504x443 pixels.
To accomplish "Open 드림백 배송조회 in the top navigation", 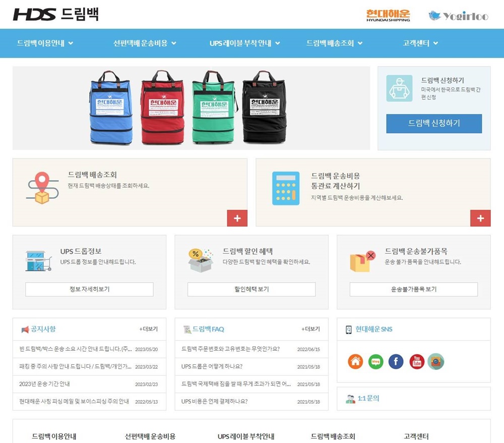I will 330,43.
